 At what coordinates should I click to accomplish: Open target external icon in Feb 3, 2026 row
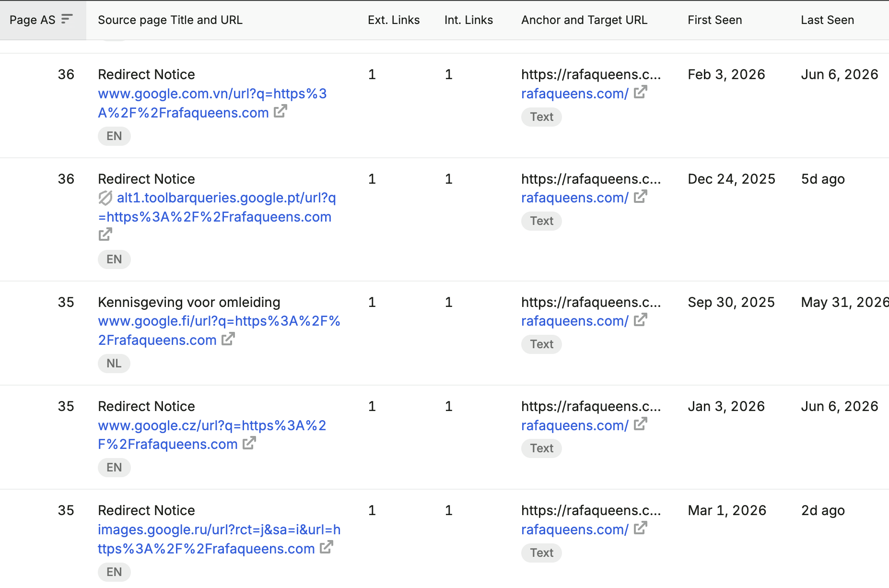[x=641, y=92]
